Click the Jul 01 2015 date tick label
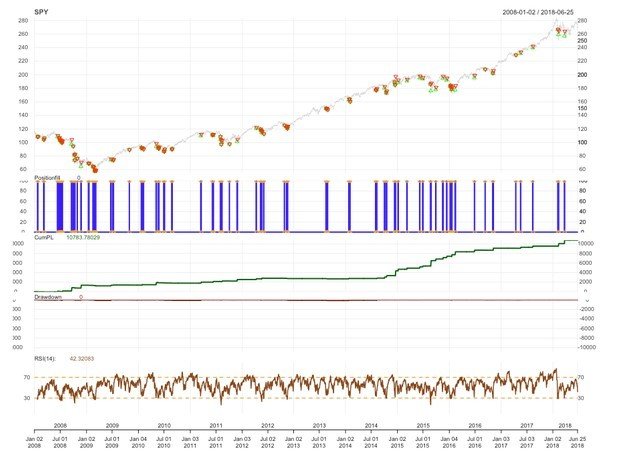The width and height of the screenshot is (621, 466). point(423,442)
